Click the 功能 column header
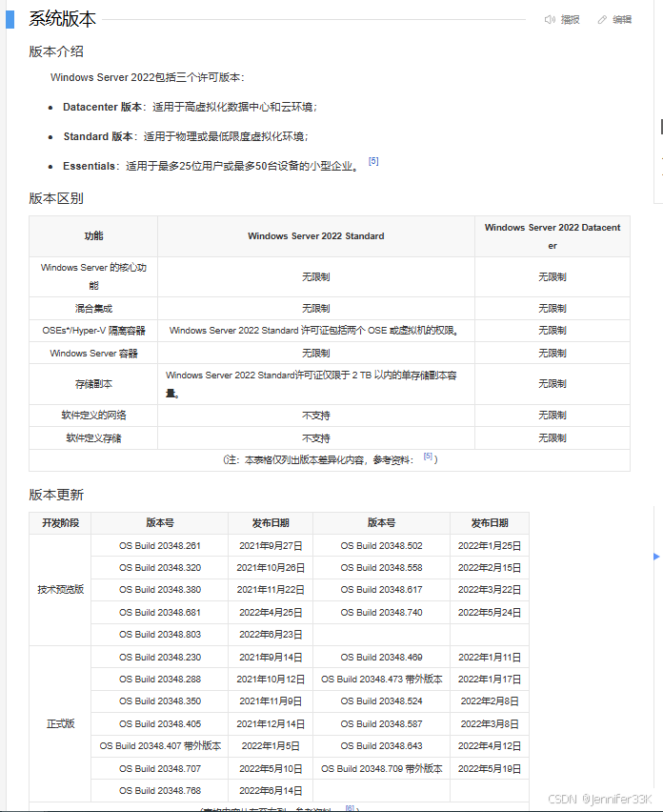 93,236
